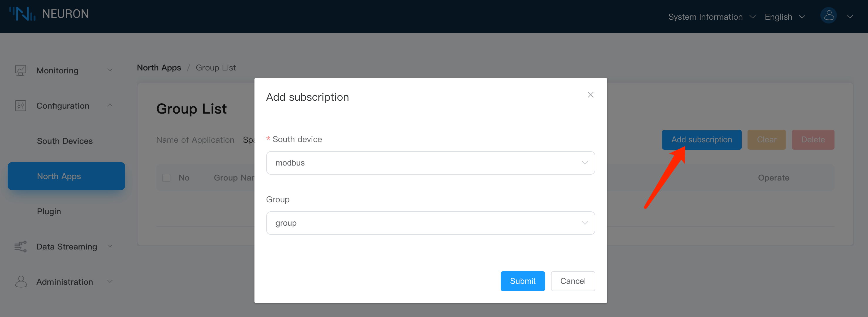Toggle the select-all checkbox in table header
The height and width of the screenshot is (317, 868).
tap(166, 178)
